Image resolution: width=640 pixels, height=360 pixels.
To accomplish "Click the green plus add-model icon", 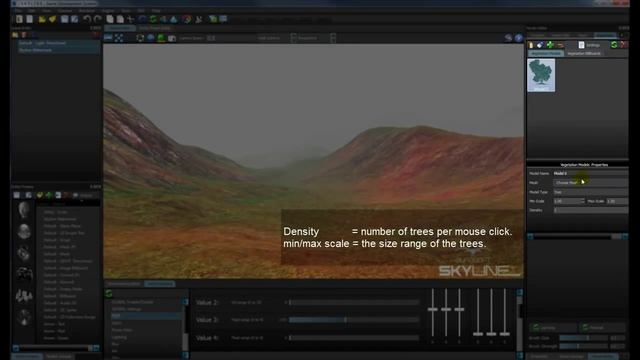I will pyautogui.click(x=550, y=45).
